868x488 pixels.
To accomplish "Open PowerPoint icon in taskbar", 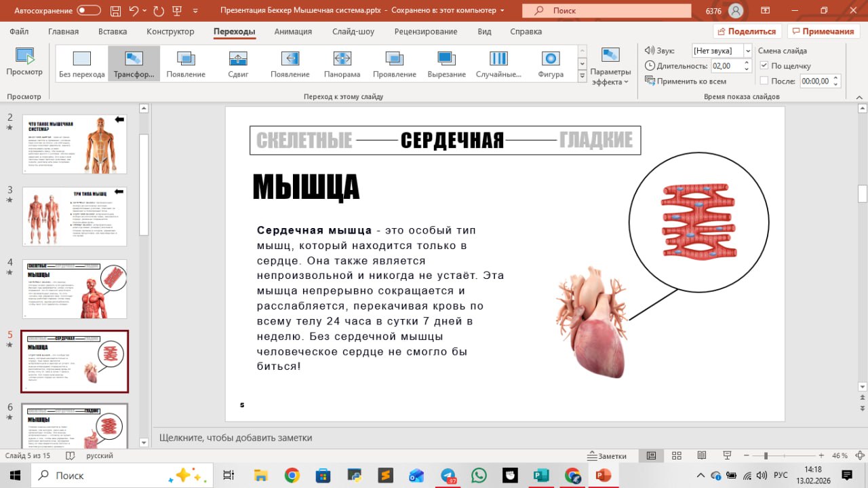I will [x=603, y=476].
